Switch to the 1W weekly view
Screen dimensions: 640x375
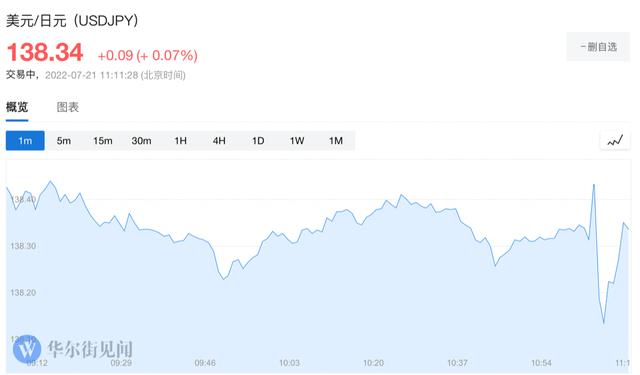point(297,141)
